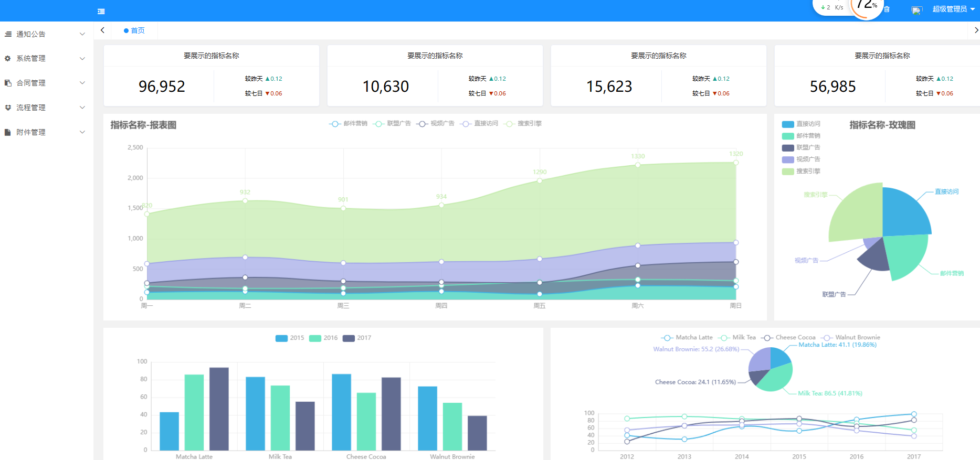This screenshot has height=460, width=980.
Task: Open the 流程管理 menu
Action: (x=47, y=108)
